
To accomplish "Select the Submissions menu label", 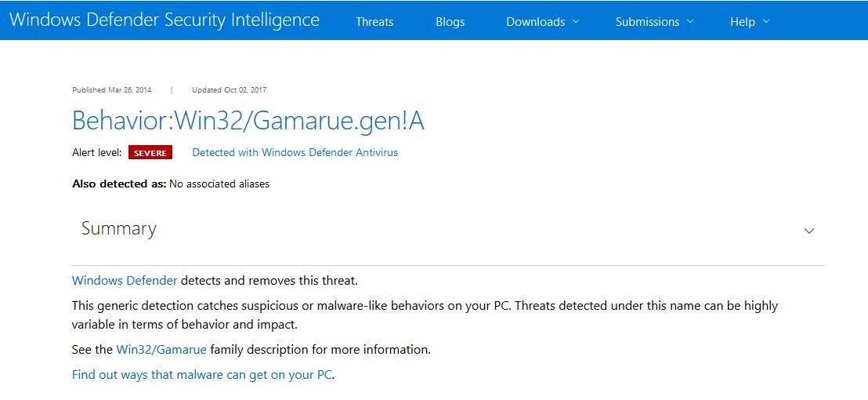I will 649,22.
